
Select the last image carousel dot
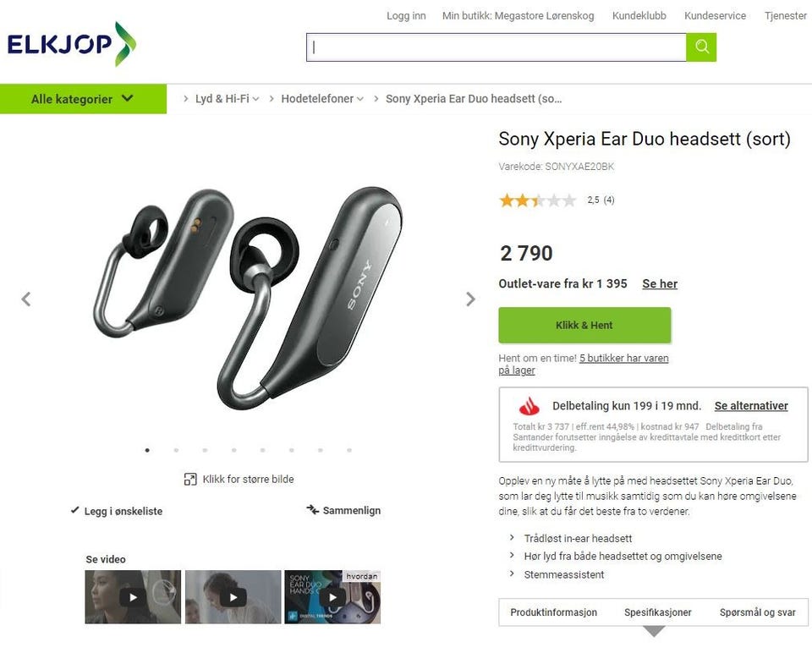point(349,450)
